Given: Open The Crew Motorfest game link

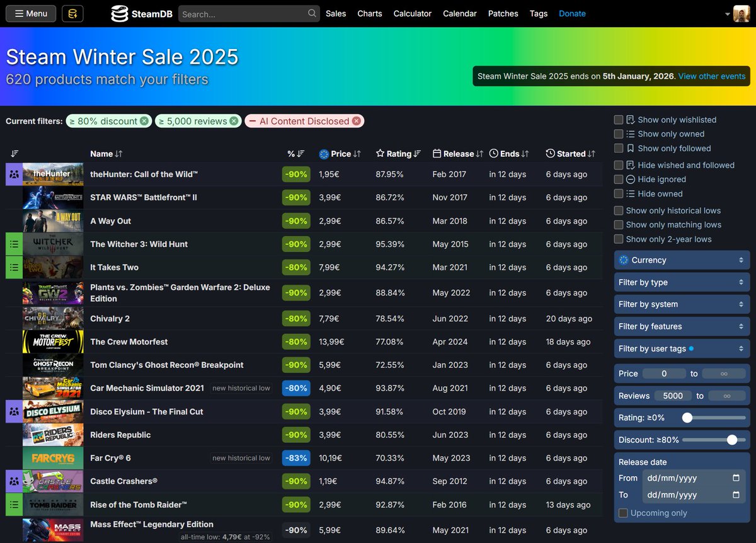Looking at the screenshot, I should click(129, 342).
